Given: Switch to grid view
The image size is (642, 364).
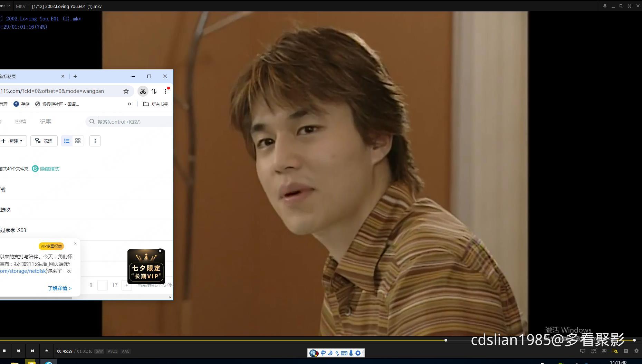Looking at the screenshot, I should pyautogui.click(x=78, y=141).
